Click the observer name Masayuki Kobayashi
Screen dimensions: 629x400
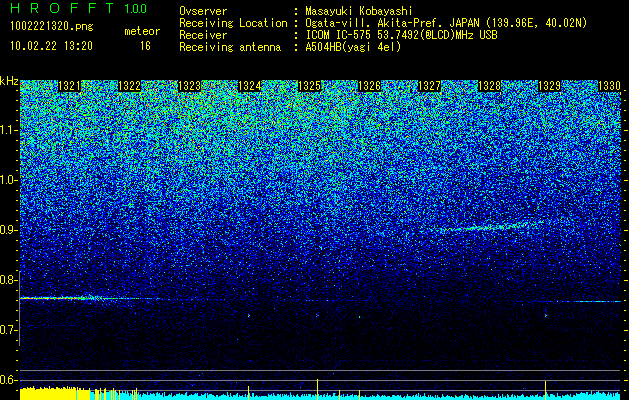pos(359,11)
